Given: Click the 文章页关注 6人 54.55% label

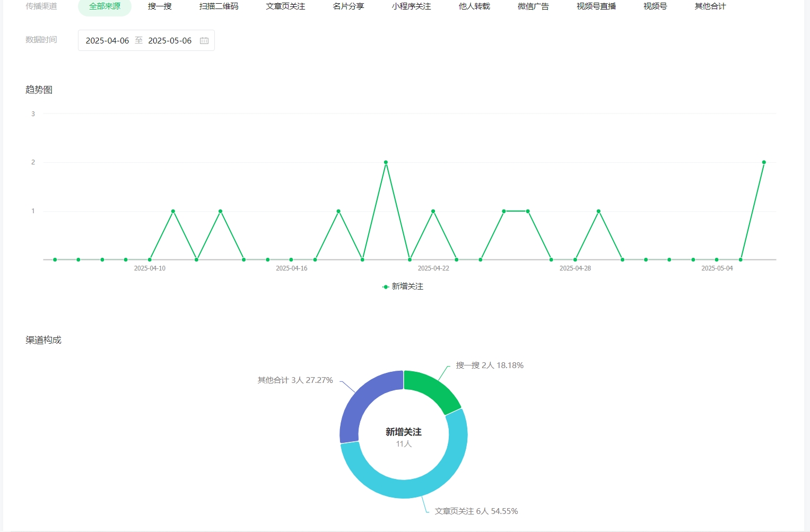Looking at the screenshot, I should 476,511.
